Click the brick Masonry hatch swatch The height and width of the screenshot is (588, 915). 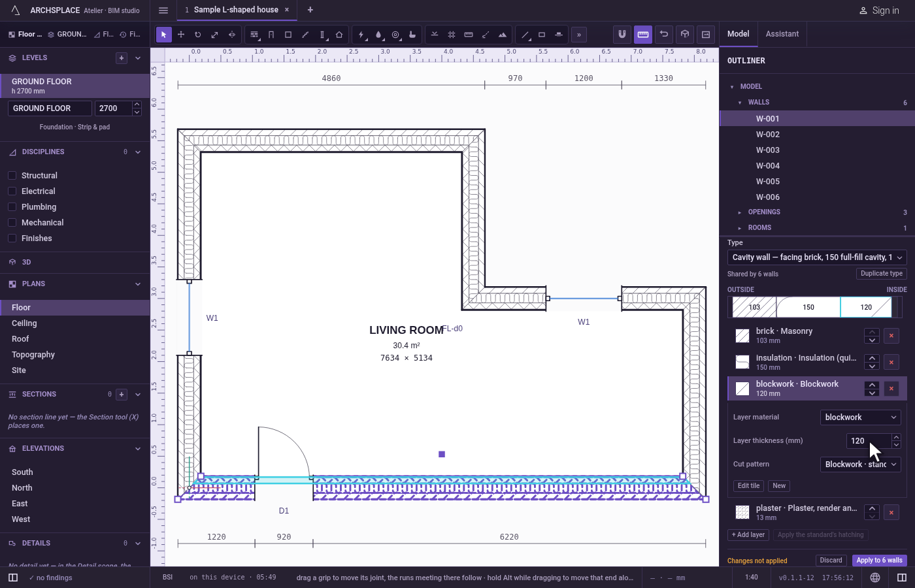[742, 336]
